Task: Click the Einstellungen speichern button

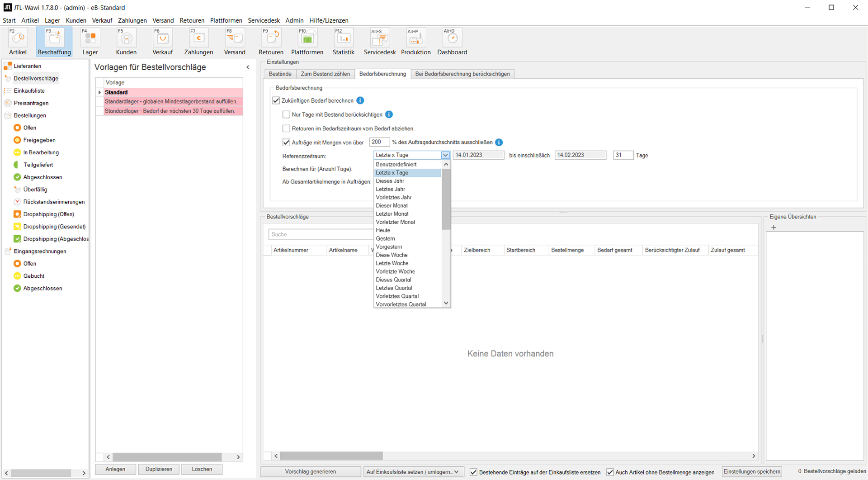Action: (x=752, y=471)
